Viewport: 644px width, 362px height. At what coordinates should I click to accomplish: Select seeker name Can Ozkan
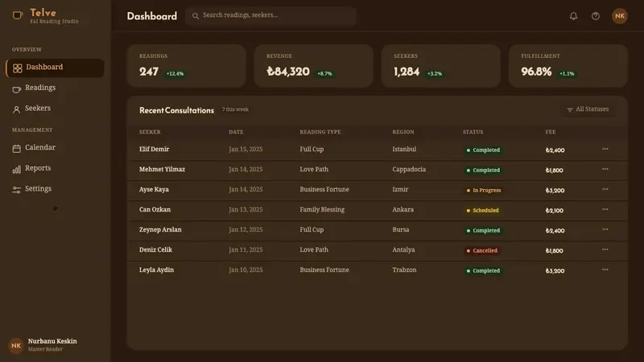[x=155, y=209]
